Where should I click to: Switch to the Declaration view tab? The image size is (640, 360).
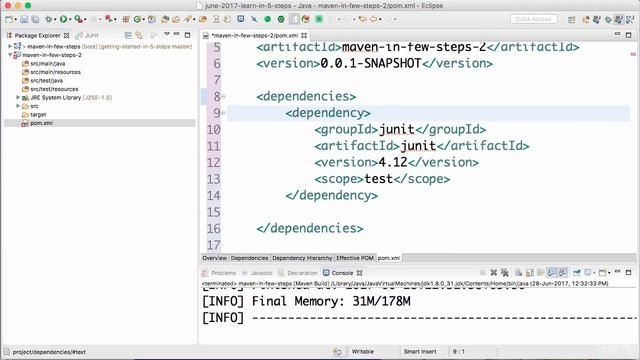(298, 273)
